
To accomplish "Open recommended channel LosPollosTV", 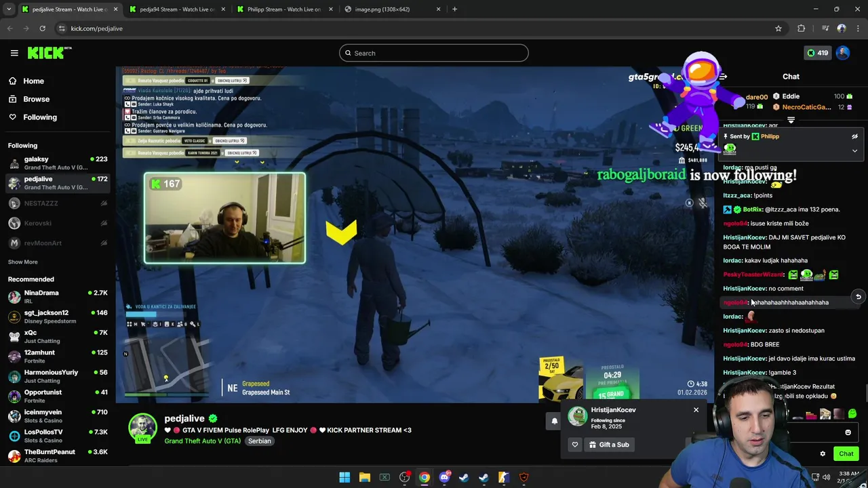I will pos(58,436).
